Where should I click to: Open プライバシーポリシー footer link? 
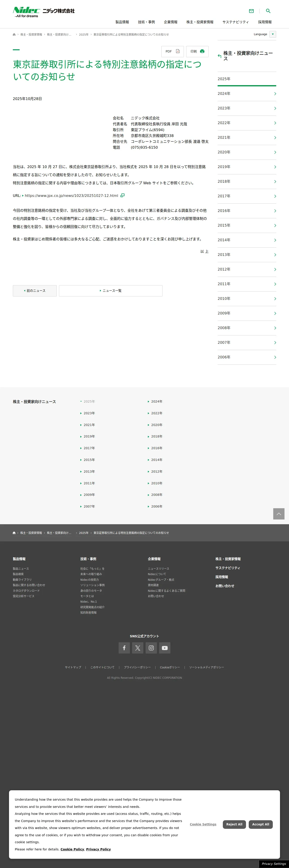coord(138,668)
